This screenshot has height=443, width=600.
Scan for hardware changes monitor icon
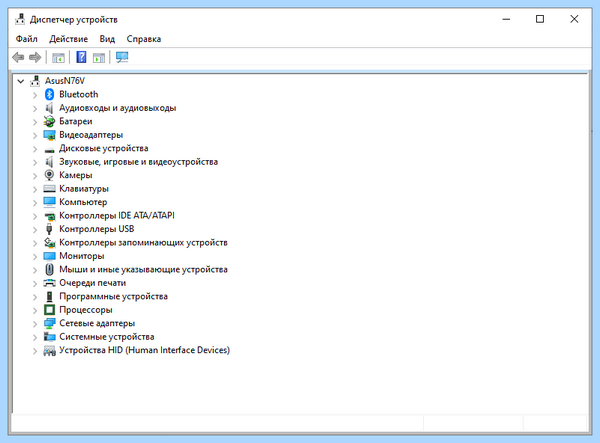click(x=122, y=57)
